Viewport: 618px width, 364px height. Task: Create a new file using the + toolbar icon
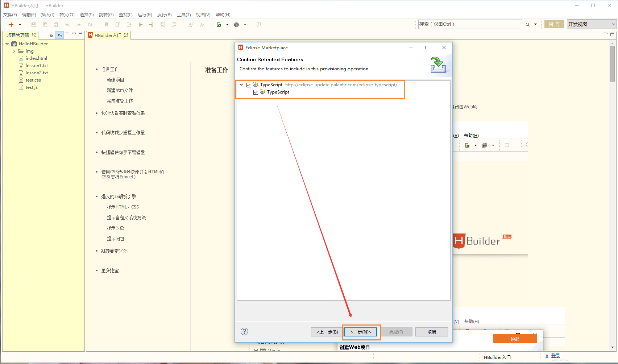11,24
